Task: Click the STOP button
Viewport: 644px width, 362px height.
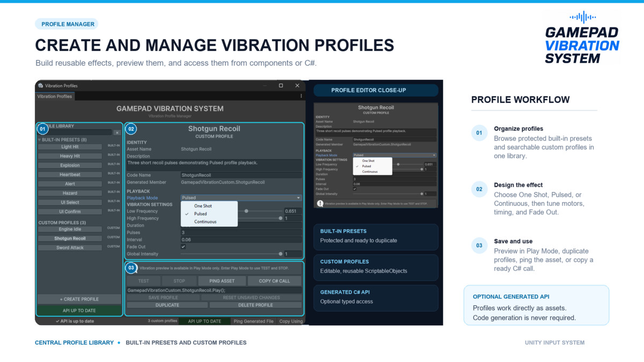Action: (179, 281)
